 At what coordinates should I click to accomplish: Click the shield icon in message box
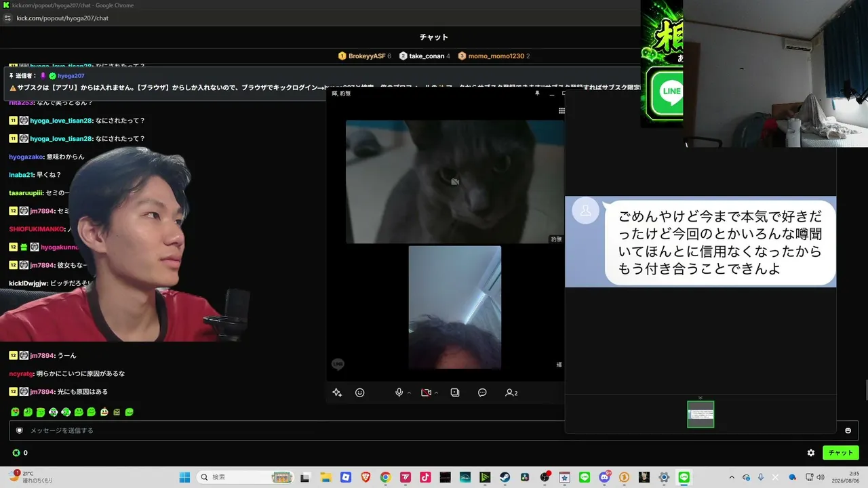click(20, 430)
